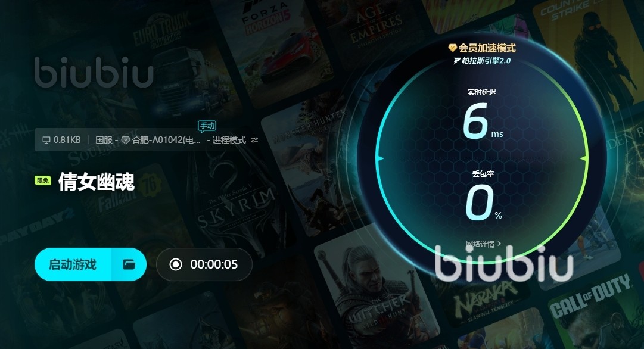
Task: Click the folder icon beside 启动游戏
Action: coord(129,264)
